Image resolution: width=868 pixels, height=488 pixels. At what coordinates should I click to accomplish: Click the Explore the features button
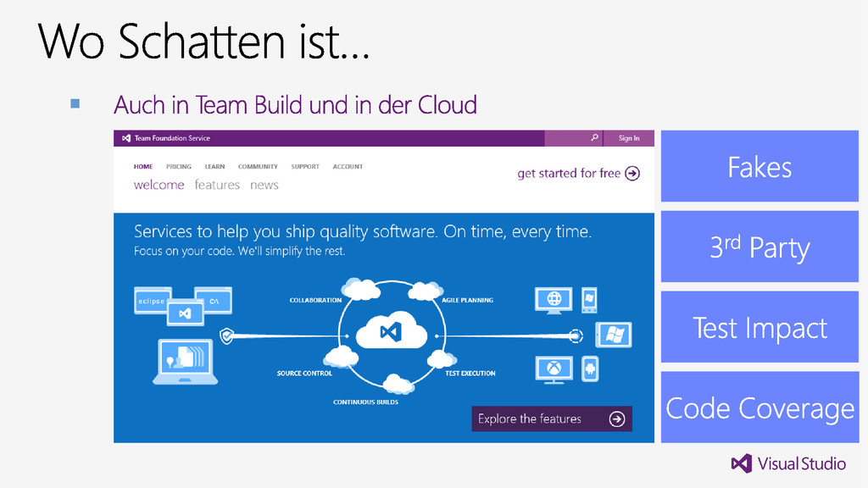point(552,419)
